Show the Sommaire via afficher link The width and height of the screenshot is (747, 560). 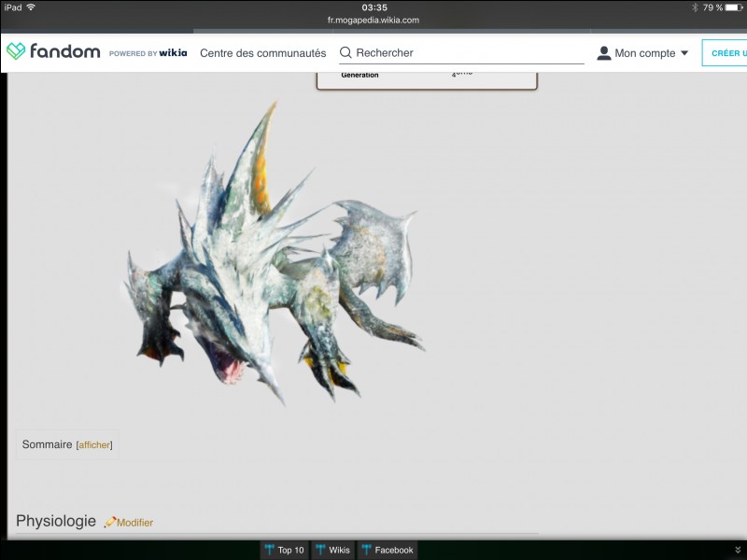94,445
